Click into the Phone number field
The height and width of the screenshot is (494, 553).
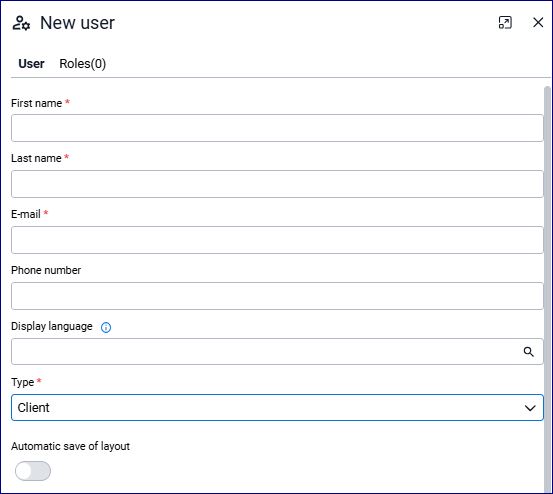point(277,296)
